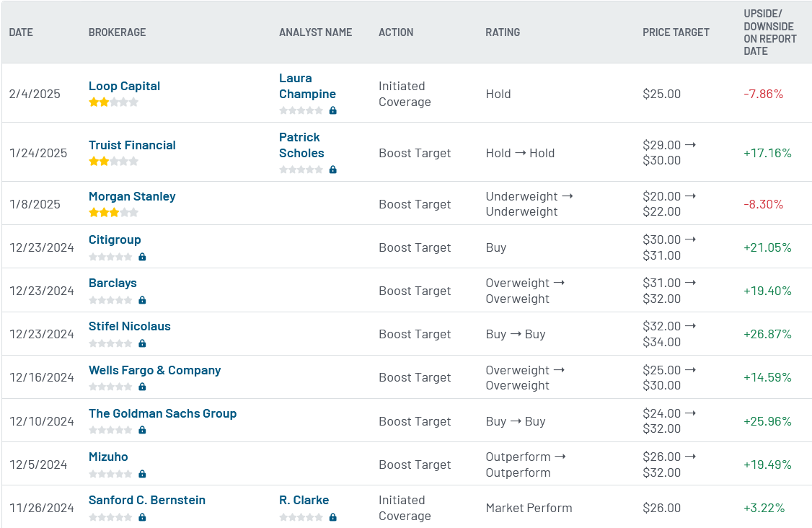Open the Citigroup brokerage link
This screenshot has height=528, width=812.
pos(115,240)
